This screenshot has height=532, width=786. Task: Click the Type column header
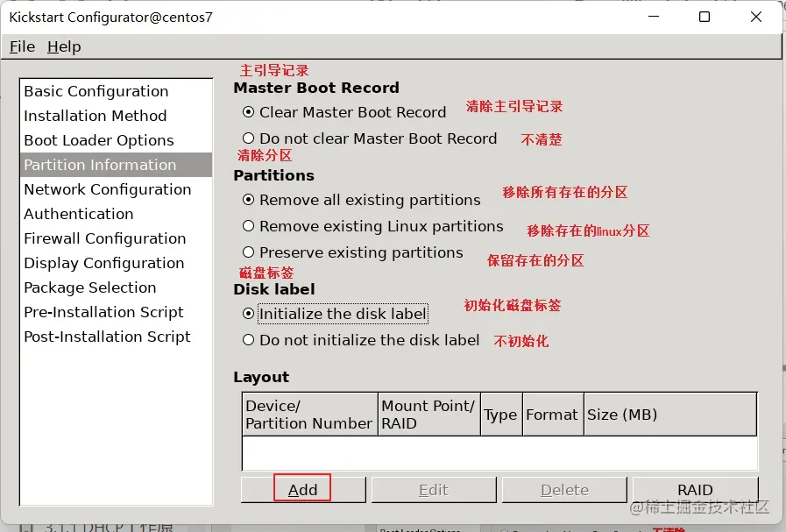(x=502, y=415)
